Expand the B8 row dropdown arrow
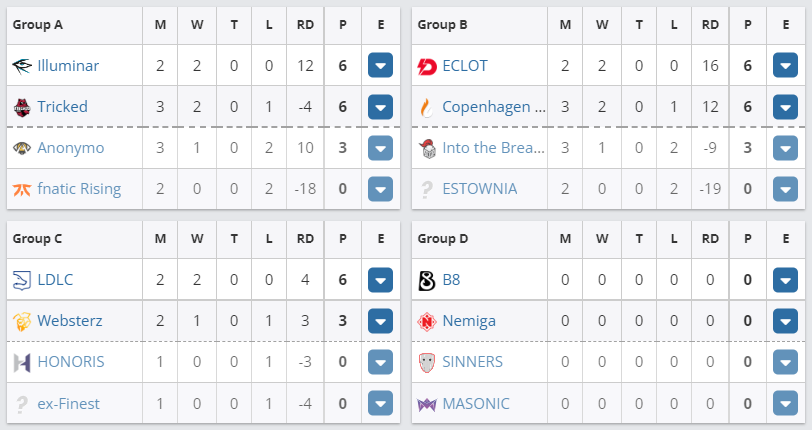 [x=785, y=281]
